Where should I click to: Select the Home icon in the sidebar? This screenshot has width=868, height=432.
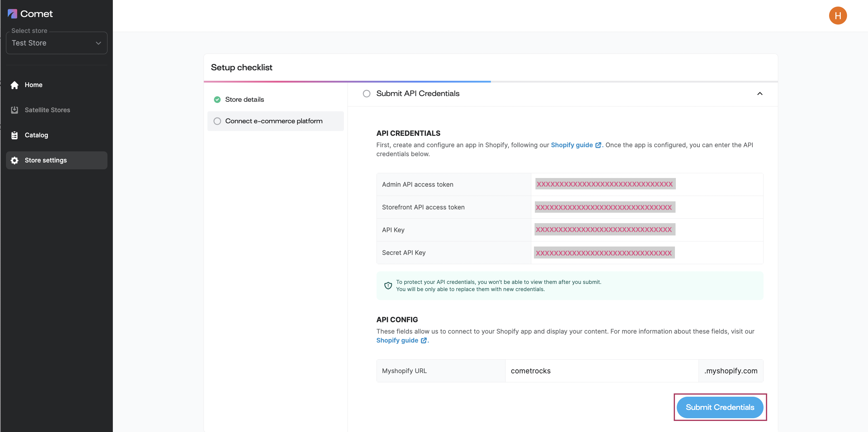14,85
